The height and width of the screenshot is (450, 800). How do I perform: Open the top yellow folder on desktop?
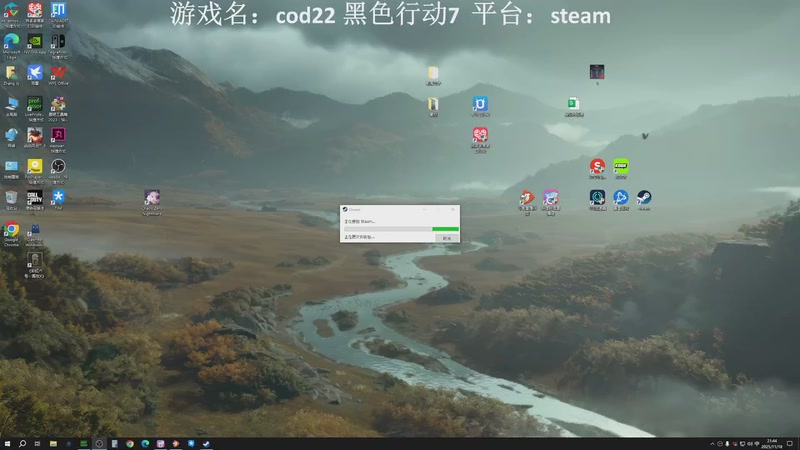point(433,73)
